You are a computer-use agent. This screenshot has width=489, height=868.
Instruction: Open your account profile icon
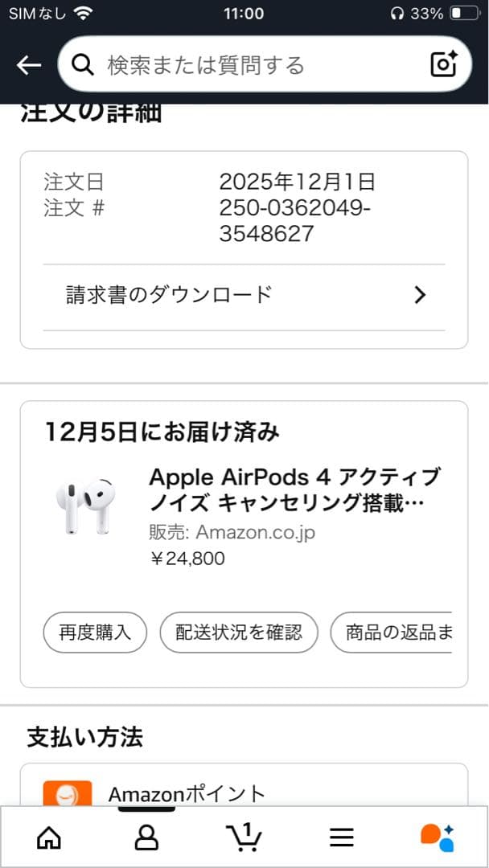coord(146,838)
